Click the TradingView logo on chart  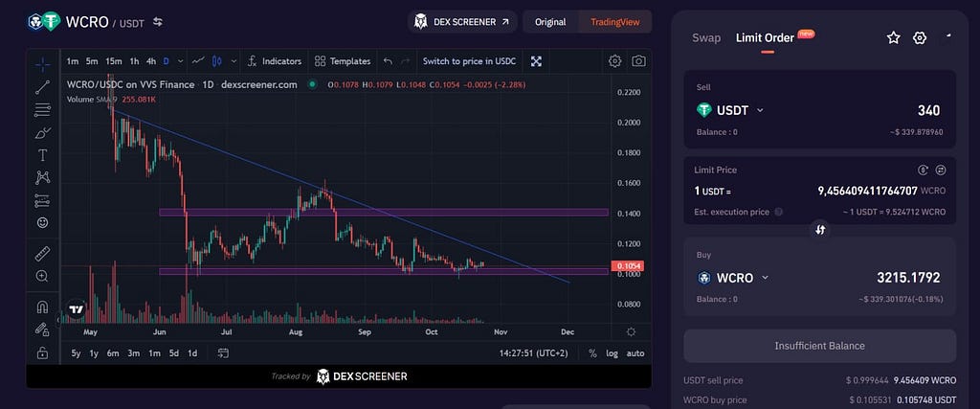click(x=77, y=309)
